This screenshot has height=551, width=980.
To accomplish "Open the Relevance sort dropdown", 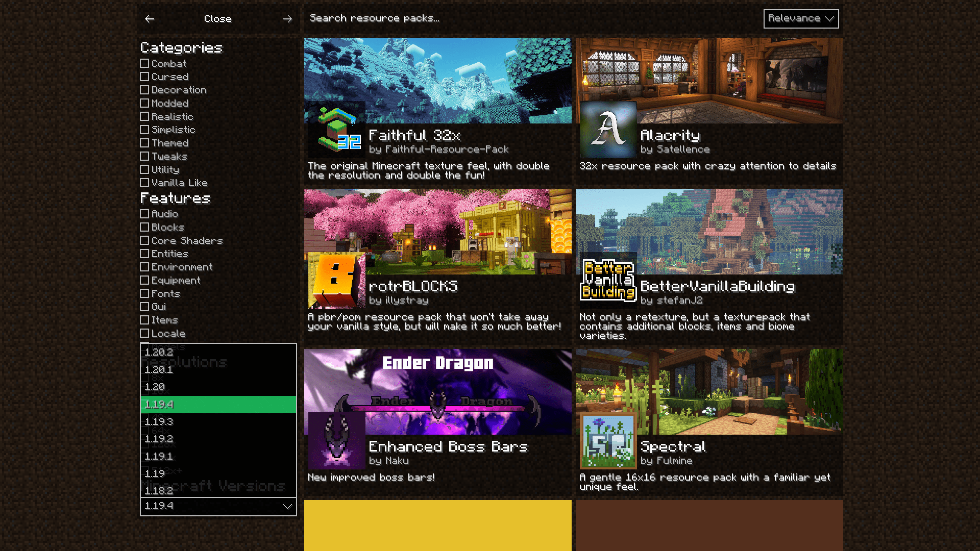I will pyautogui.click(x=801, y=19).
